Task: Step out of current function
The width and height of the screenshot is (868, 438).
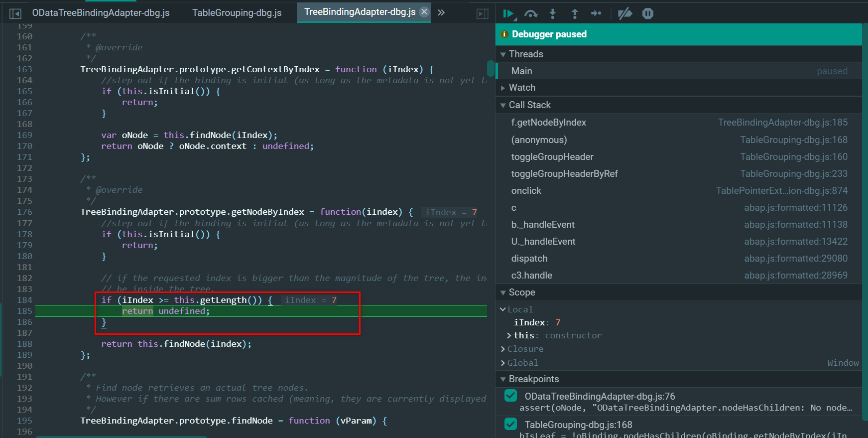Action: (575, 14)
